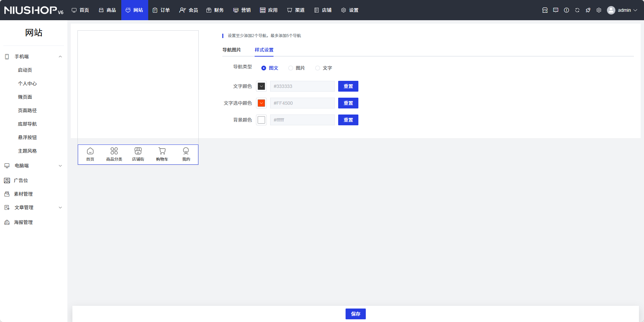Click the rocket icon in header
This screenshot has height=322, width=644.
pos(588,10)
